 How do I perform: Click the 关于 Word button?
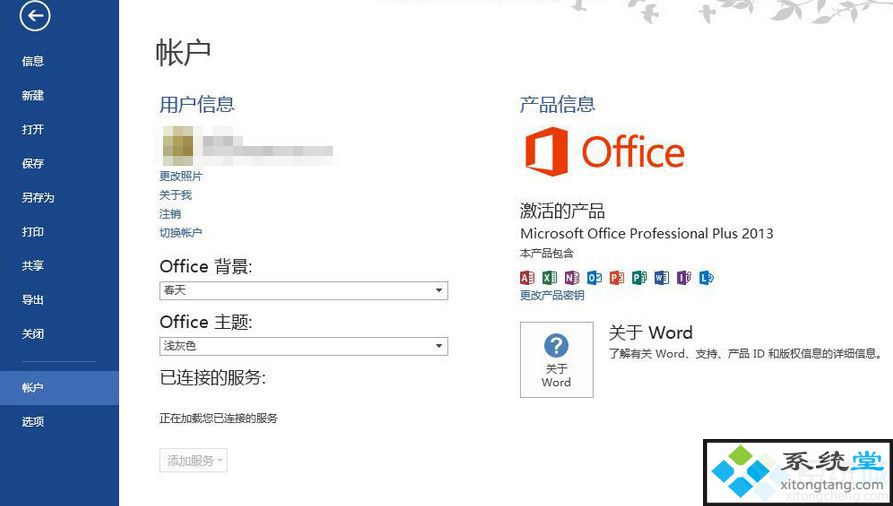click(556, 360)
